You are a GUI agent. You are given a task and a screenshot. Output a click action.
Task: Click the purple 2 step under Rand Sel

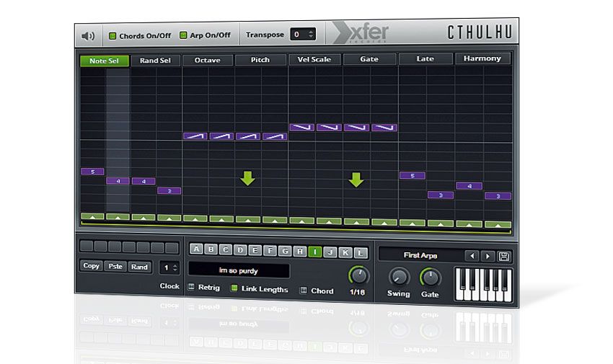pos(169,191)
